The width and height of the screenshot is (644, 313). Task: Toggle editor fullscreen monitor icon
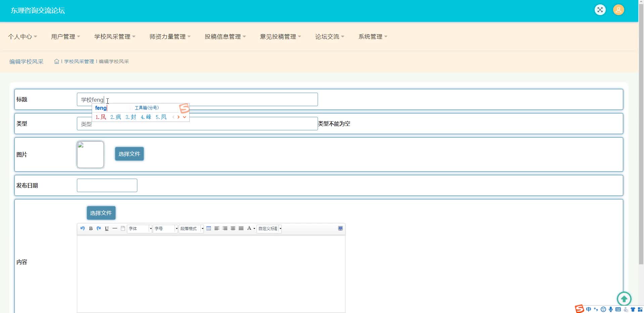[x=340, y=228]
